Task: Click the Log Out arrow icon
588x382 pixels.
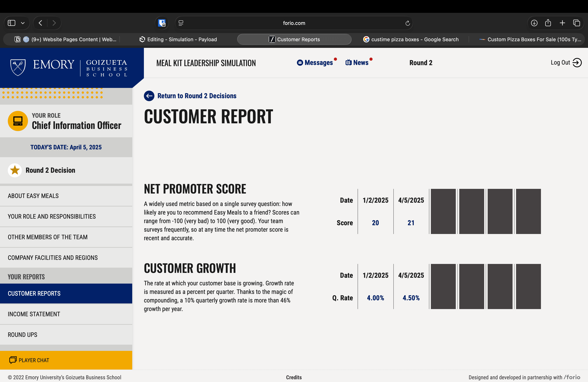Action: [x=577, y=62]
